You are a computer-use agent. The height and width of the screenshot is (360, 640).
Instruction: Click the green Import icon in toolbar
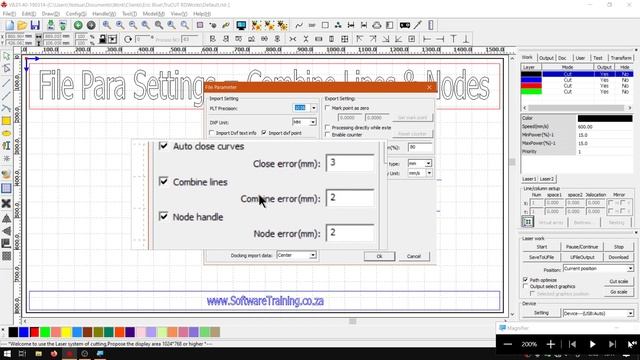pyautogui.click(x=51, y=25)
